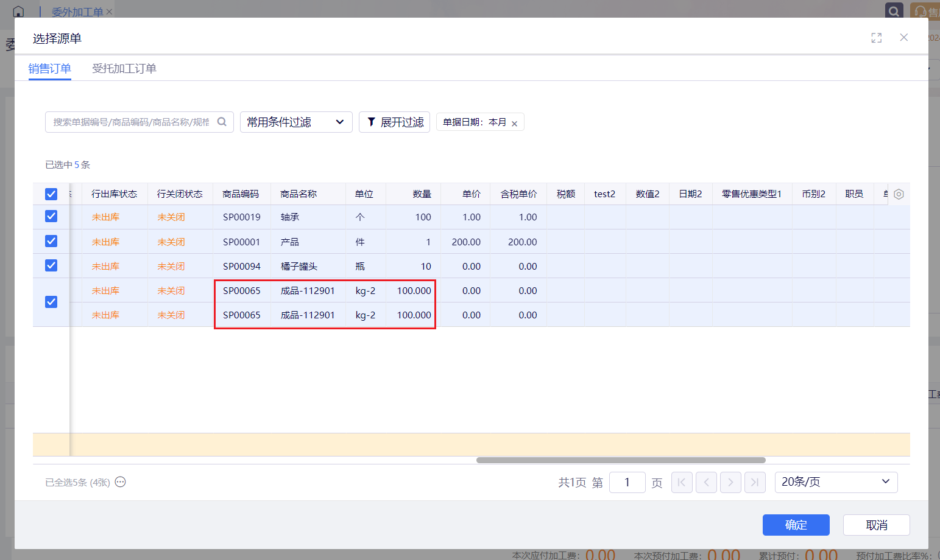Toggle the select-all header checkbox

(51, 194)
